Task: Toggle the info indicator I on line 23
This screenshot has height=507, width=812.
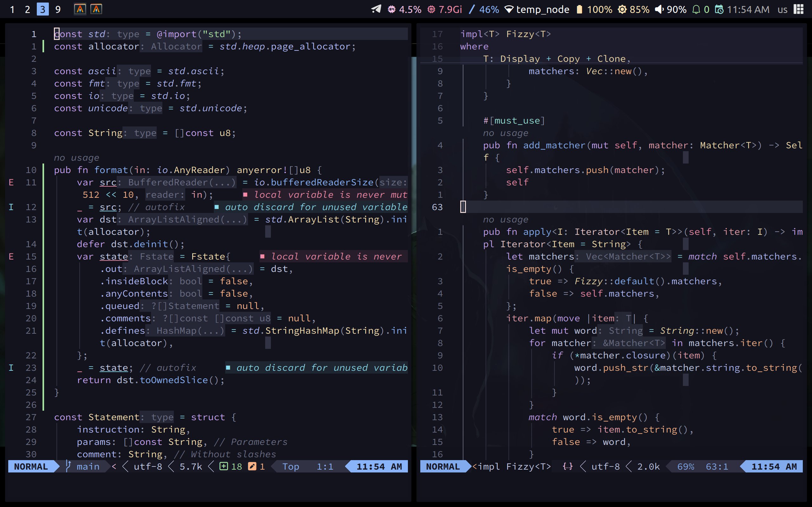Action: coord(10,367)
